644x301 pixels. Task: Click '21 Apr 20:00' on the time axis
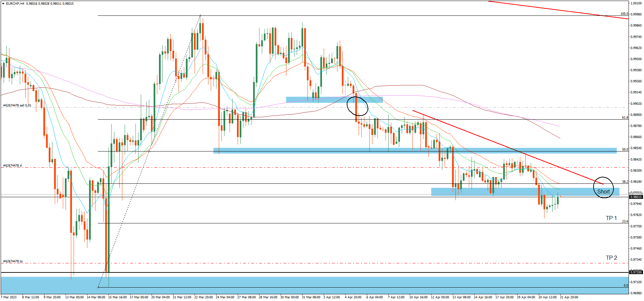pos(569,297)
